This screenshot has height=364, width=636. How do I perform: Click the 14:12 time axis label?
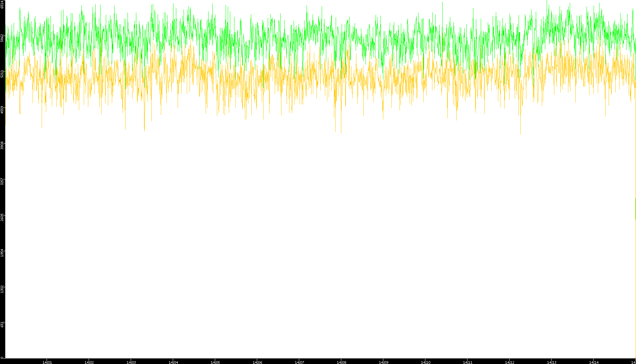[x=510, y=362]
